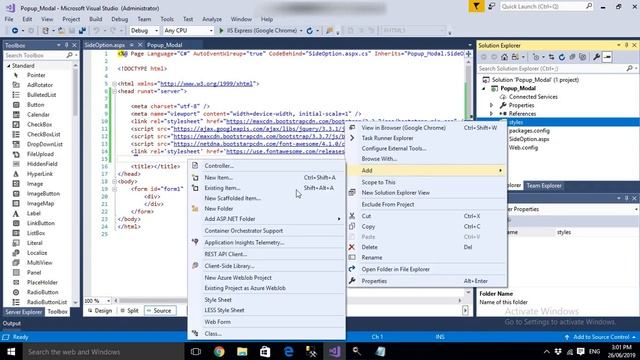Click Exclude From Project in context menu
The width and height of the screenshot is (640, 360).
pyautogui.click(x=427, y=204)
